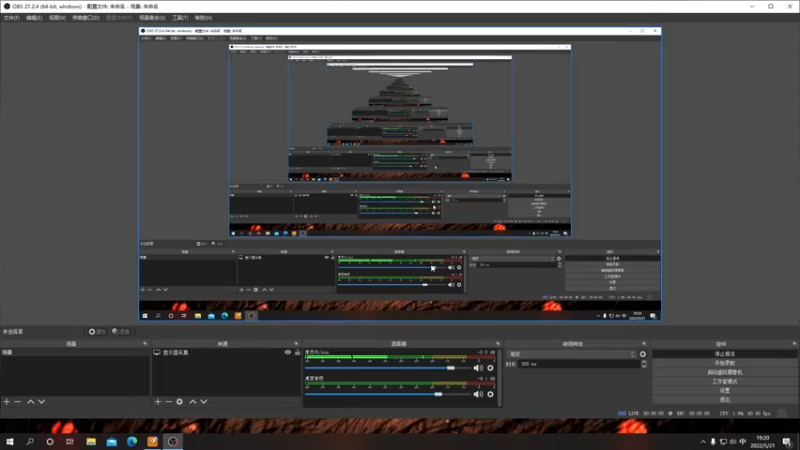800x450 pixels.
Task: Open Mail app from the taskbar
Action: click(112, 441)
